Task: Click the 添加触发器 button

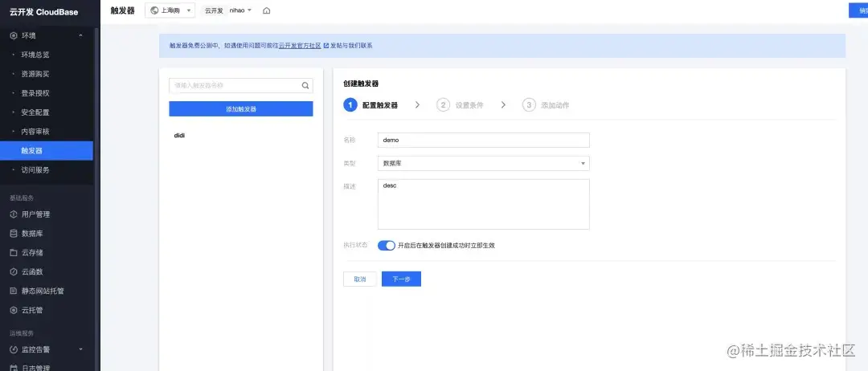Action: pos(241,109)
